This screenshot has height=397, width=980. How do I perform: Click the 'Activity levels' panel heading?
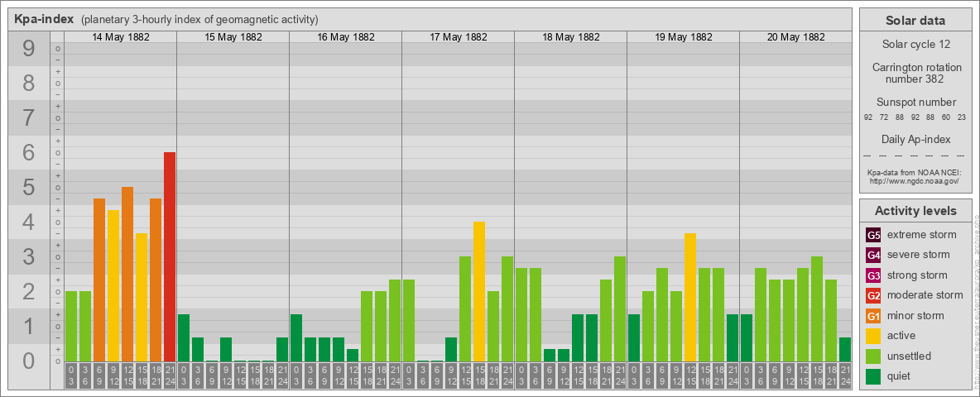[915, 211]
